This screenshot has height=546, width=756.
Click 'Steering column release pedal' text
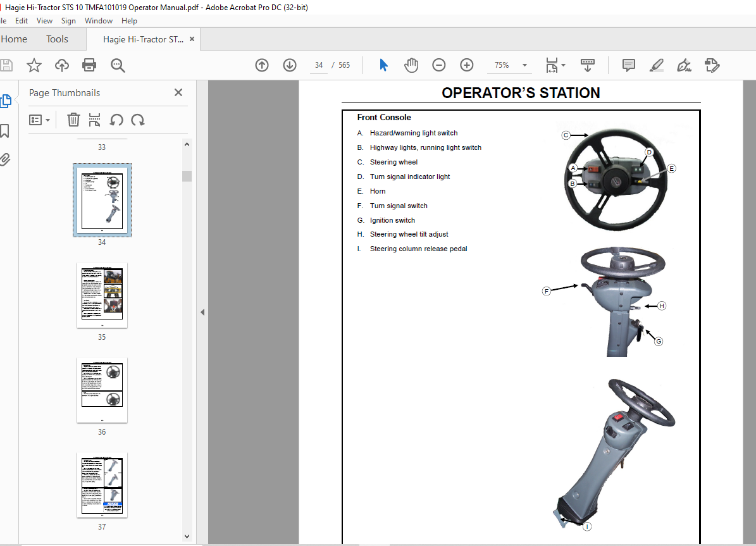point(419,249)
